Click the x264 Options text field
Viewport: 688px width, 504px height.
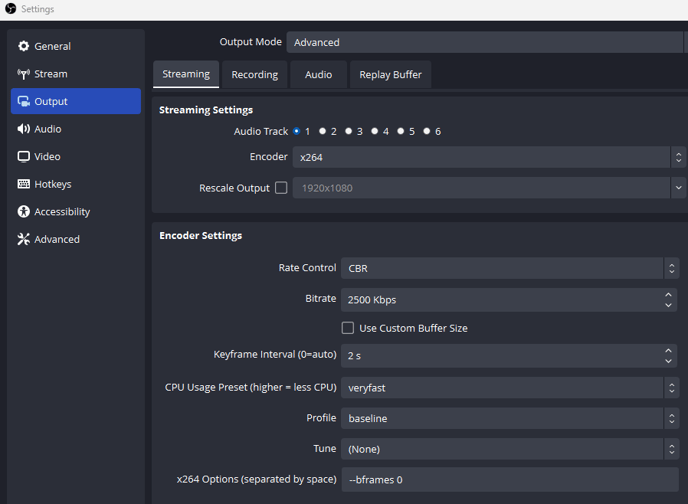point(509,479)
